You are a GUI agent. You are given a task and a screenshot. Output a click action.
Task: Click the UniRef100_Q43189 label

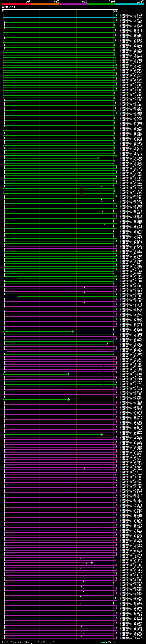point(131,424)
